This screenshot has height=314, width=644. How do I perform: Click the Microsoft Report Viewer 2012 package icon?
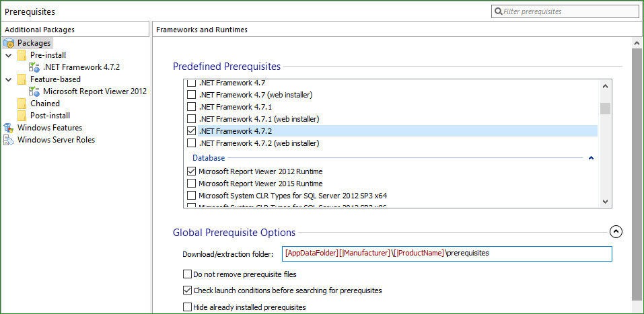34,91
